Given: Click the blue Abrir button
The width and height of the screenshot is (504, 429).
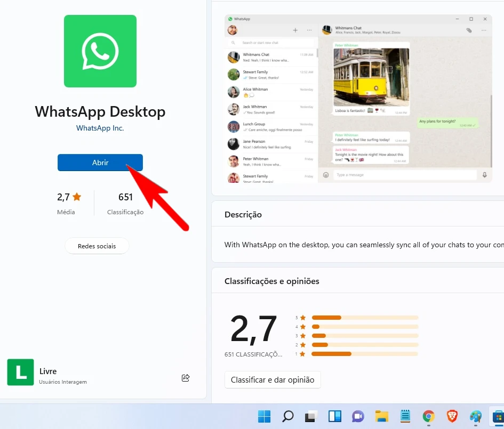Looking at the screenshot, I should (100, 163).
